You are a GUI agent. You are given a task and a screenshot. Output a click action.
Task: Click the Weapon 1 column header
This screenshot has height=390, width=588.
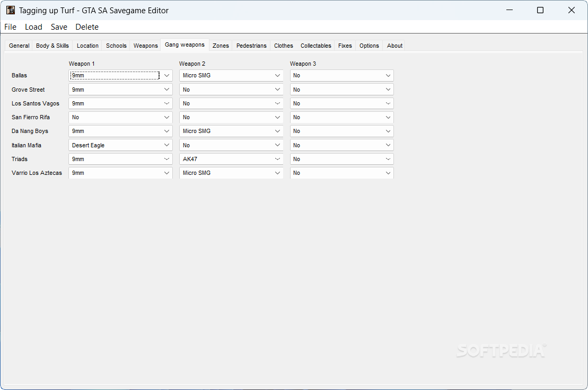tap(82, 64)
